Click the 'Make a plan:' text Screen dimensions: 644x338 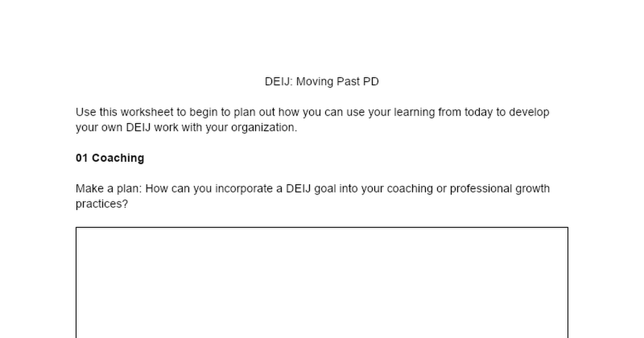109,189
